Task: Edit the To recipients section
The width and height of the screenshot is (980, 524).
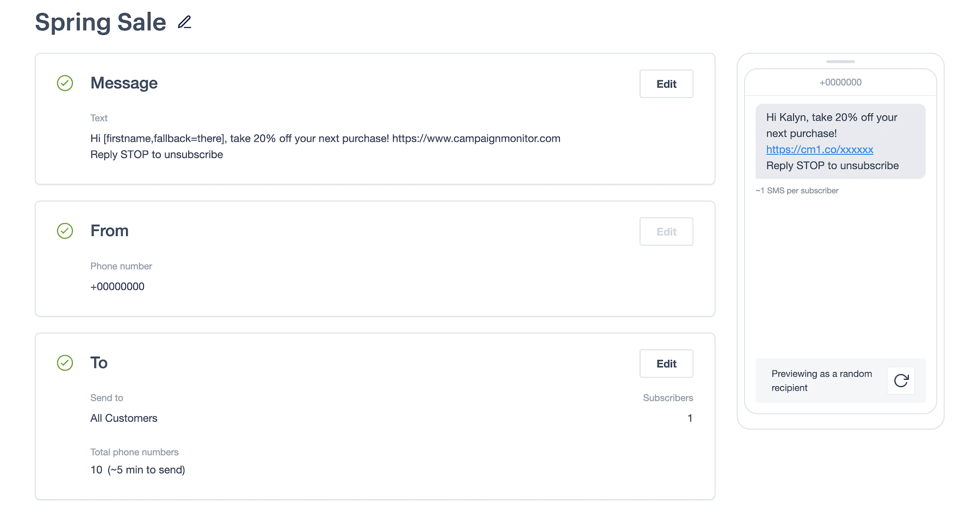Action: (x=666, y=364)
